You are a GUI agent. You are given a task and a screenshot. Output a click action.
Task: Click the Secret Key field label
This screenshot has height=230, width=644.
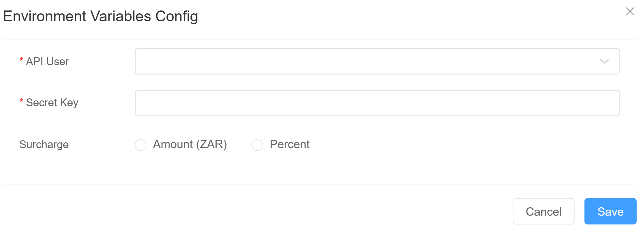[52, 103]
